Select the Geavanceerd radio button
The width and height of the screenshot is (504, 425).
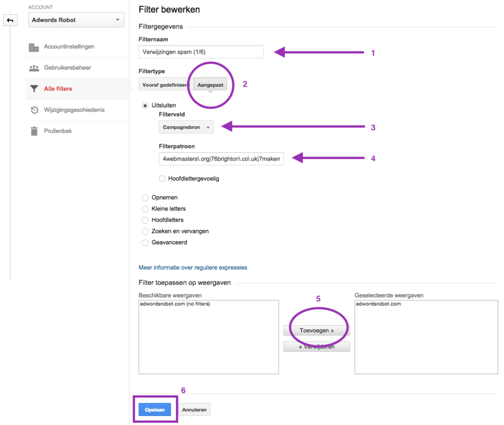[x=145, y=243]
